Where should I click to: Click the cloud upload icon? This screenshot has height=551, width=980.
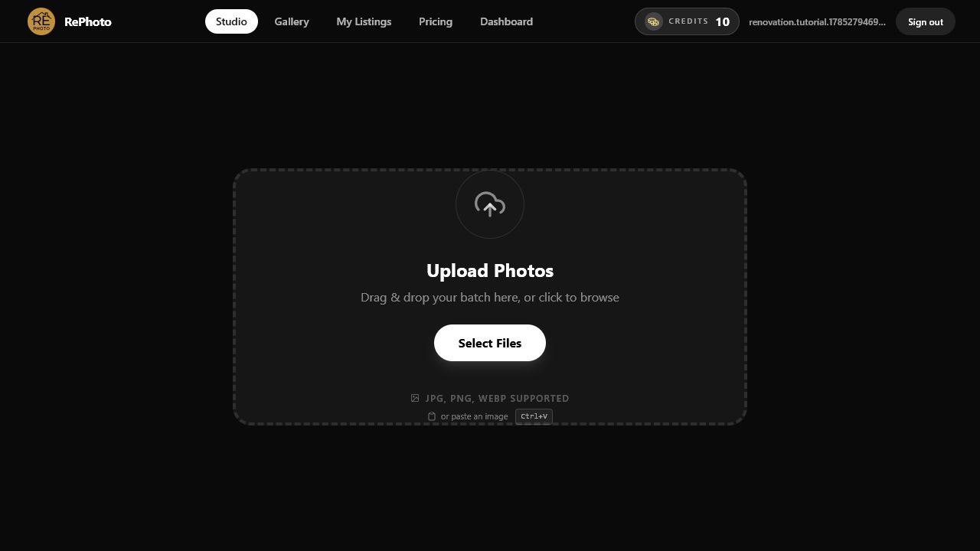[490, 204]
